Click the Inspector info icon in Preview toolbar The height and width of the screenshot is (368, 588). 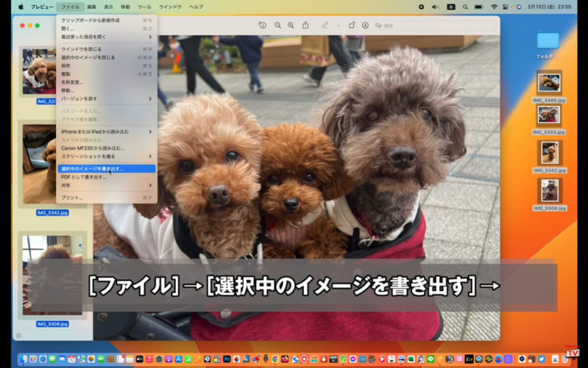coord(263,25)
